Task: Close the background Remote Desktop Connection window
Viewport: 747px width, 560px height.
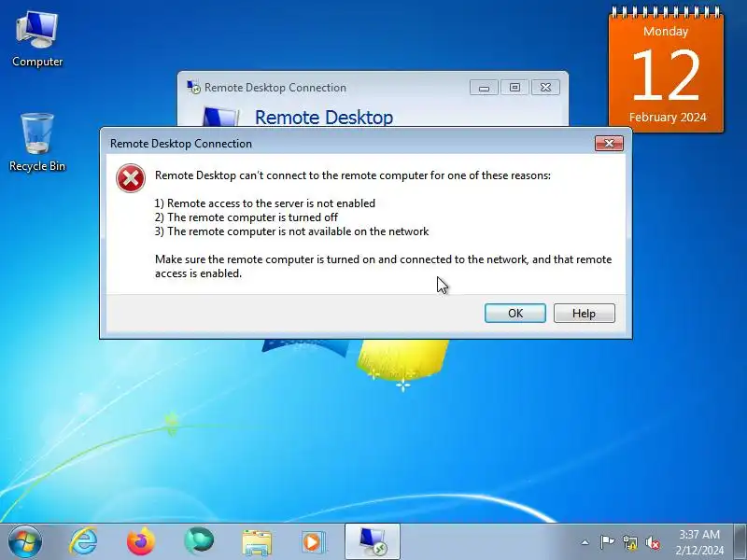Action: 545,88
